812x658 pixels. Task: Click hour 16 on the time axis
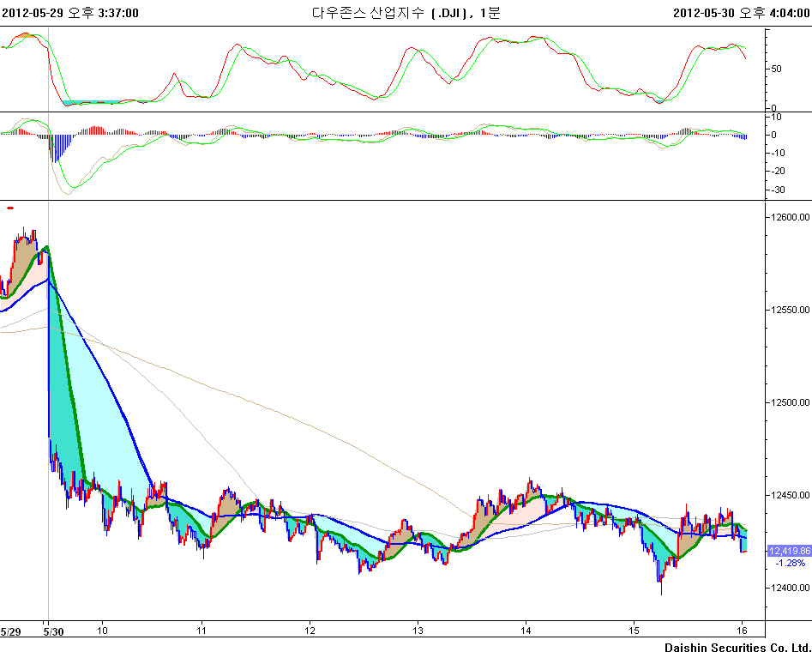click(x=742, y=631)
